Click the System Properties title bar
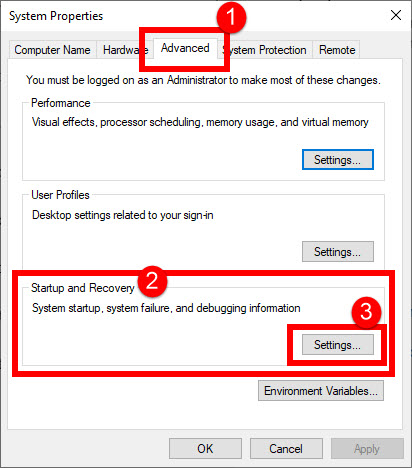 point(56,16)
